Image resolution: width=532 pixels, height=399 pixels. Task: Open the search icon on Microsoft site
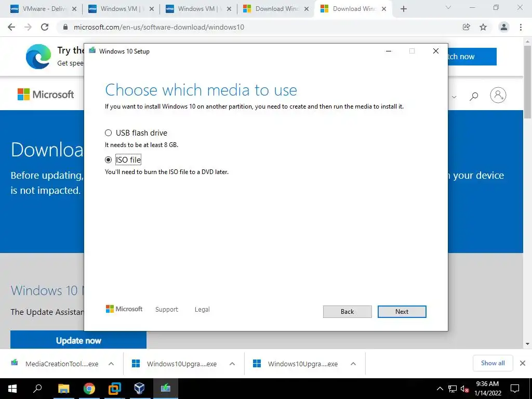pyautogui.click(x=474, y=96)
